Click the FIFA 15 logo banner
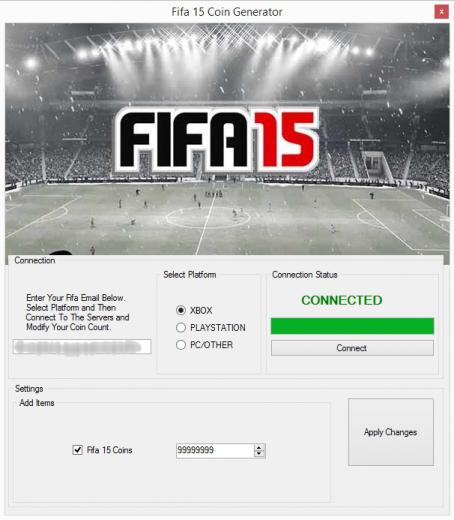Image resolution: width=454 pixels, height=520 pixels. click(217, 140)
